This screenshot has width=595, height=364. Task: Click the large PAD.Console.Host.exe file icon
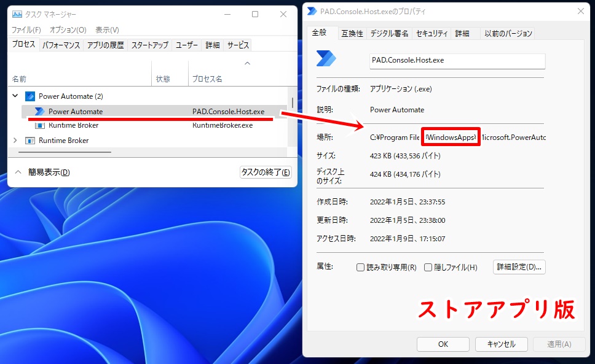pos(326,59)
